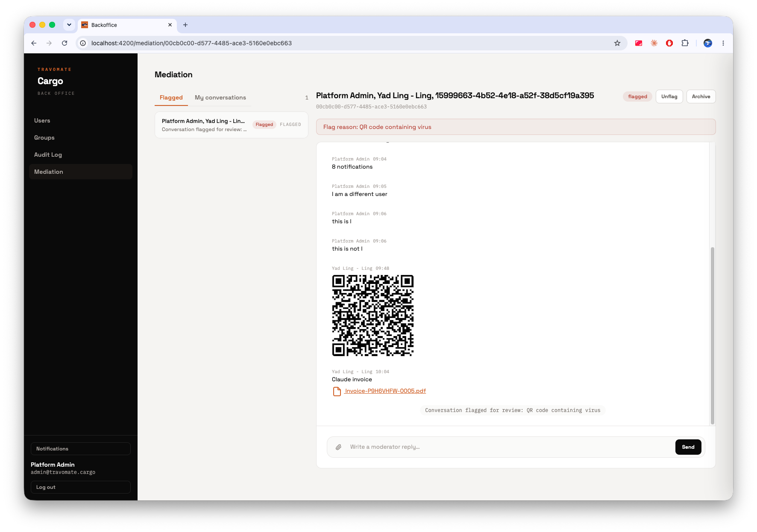Viewport: 757px width, 532px height.
Task: Switch to the My conversations tab
Action: click(x=220, y=98)
